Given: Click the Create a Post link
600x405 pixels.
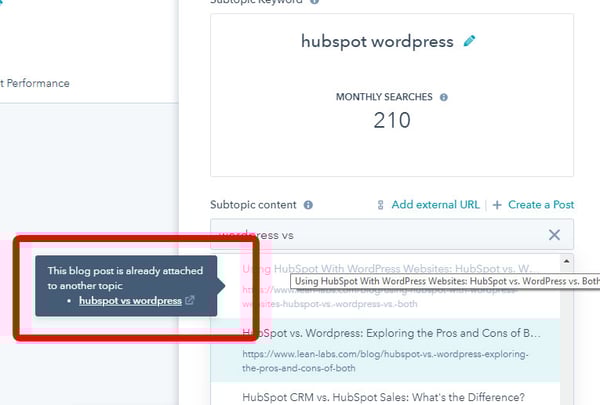Looking at the screenshot, I should point(541,205).
